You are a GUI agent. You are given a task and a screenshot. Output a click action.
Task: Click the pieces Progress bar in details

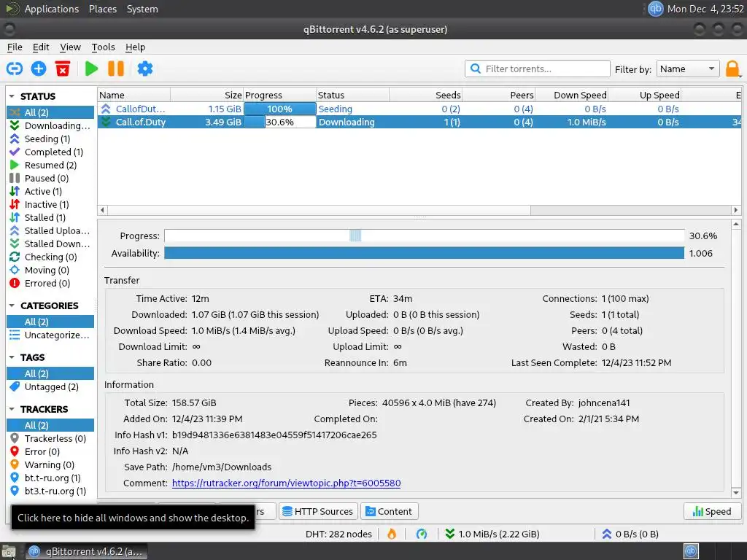(424, 236)
